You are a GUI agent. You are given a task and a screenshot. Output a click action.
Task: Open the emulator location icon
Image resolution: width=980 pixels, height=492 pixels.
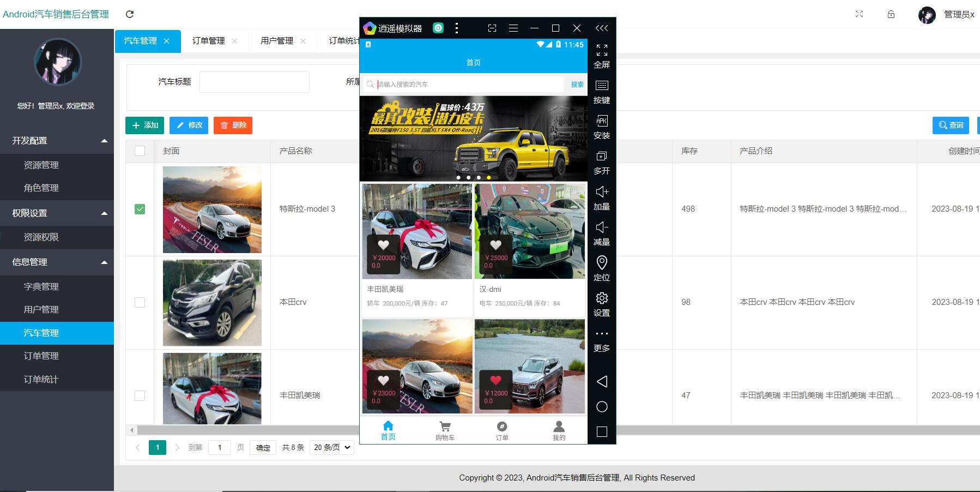tap(602, 263)
